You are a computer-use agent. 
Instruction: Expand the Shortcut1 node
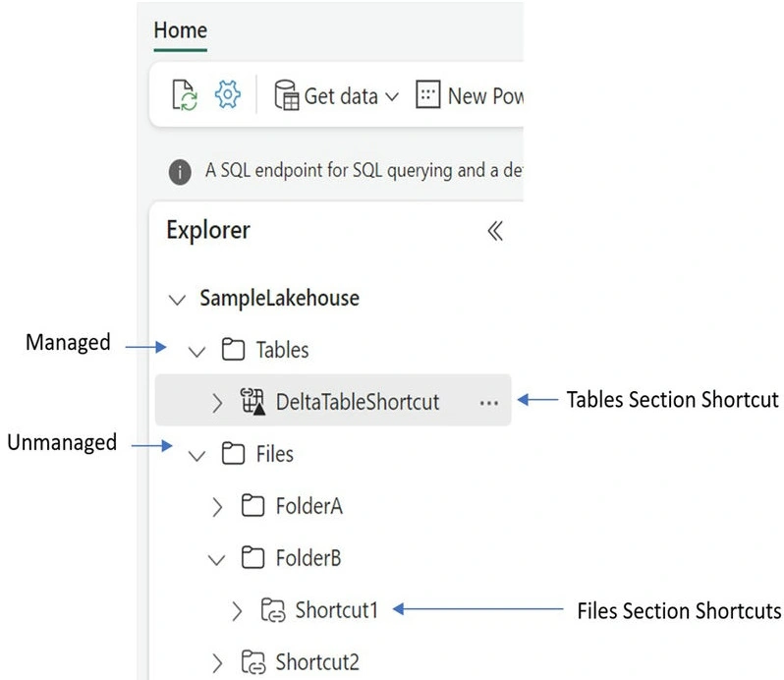tap(237, 611)
